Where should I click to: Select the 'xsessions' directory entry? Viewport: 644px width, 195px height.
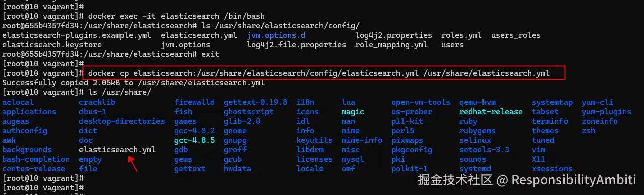coord(552,169)
